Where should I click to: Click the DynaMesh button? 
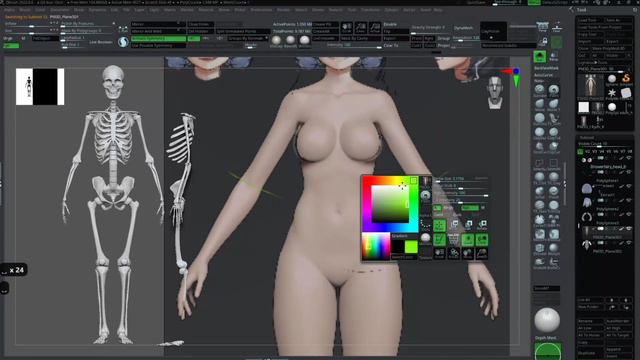pos(463,28)
